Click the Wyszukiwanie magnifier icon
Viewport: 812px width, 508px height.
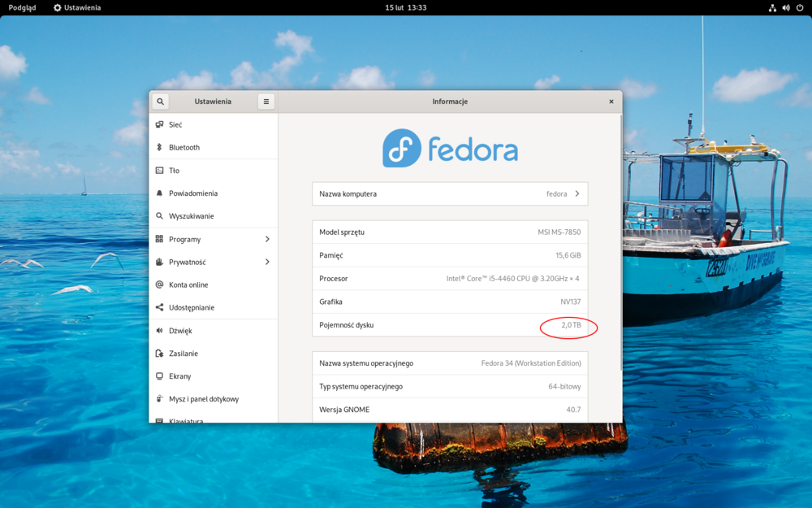tap(159, 215)
